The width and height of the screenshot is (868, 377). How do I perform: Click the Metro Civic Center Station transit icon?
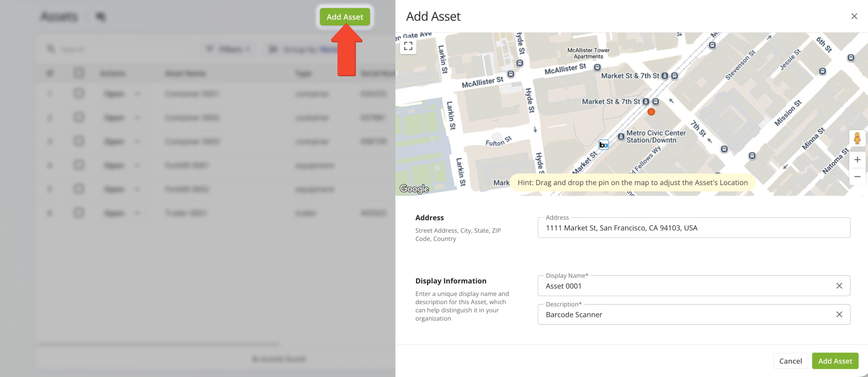coord(621,136)
